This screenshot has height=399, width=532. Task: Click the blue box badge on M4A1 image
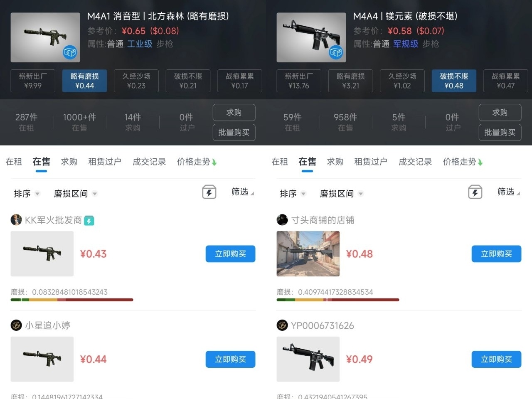click(70, 52)
